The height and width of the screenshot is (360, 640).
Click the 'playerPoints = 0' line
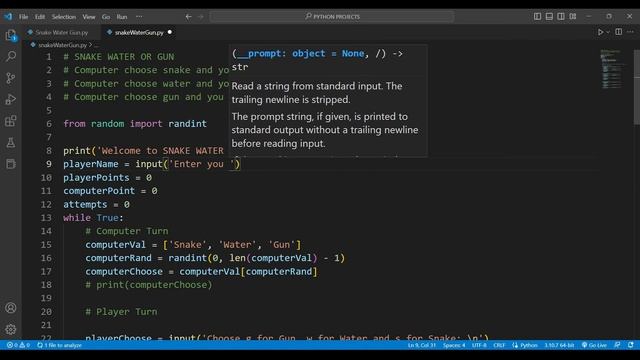[107, 178]
